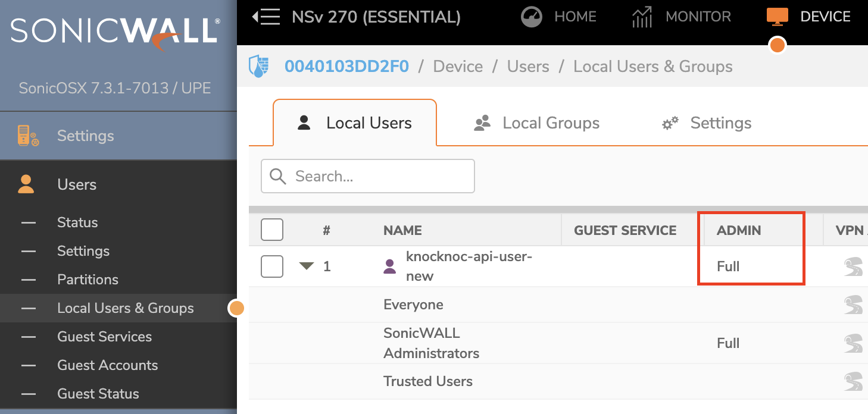Open the 0040103DD2F0 firewall link in breadcrumb
The height and width of the screenshot is (414, 868).
[346, 66]
